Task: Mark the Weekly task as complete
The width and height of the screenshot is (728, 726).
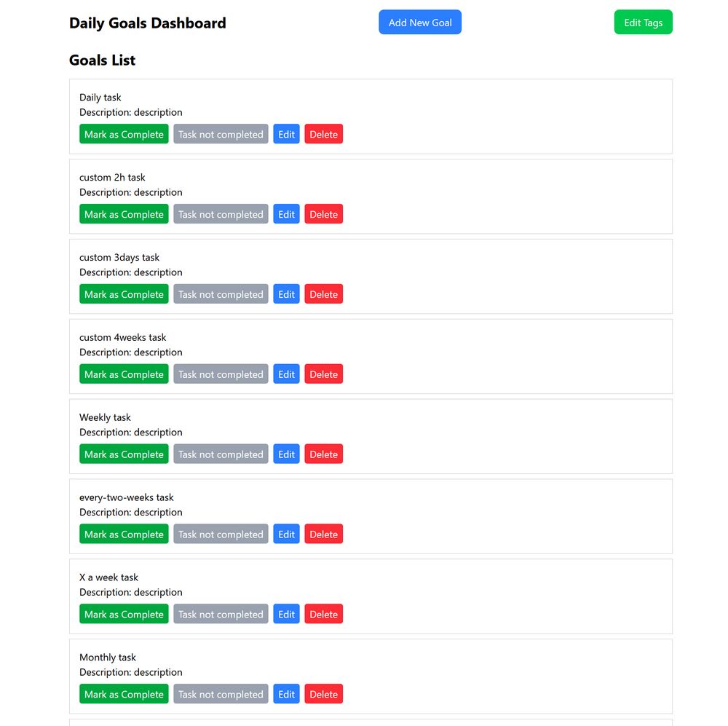Action: pos(124,454)
